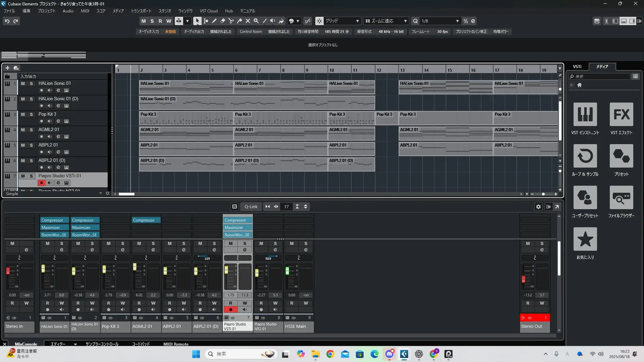The height and width of the screenshot is (362, 644).
Task: Open VST Instruments in Media panel
Action: click(x=585, y=114)
